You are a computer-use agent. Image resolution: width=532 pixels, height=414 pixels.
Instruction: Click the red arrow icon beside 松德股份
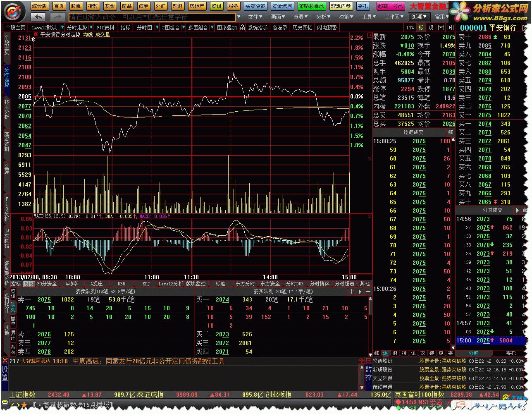click(368, 361)
